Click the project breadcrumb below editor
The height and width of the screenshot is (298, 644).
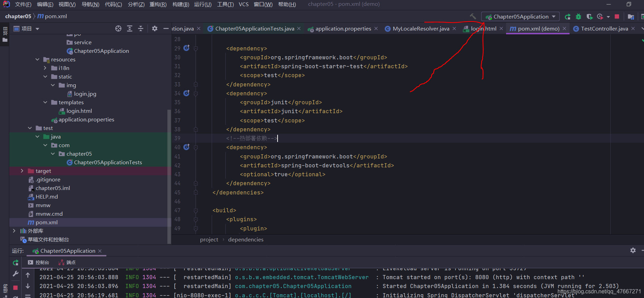(209, 240)
